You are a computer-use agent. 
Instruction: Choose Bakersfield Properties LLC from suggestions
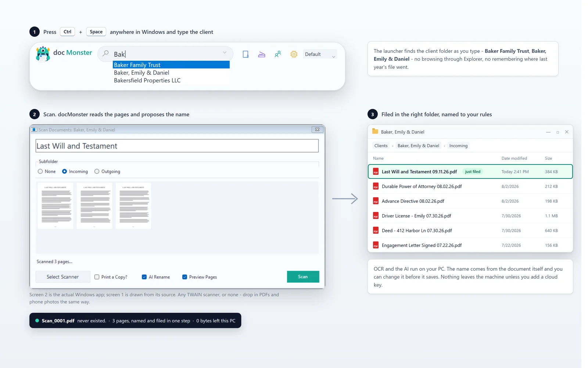[171, 81]
